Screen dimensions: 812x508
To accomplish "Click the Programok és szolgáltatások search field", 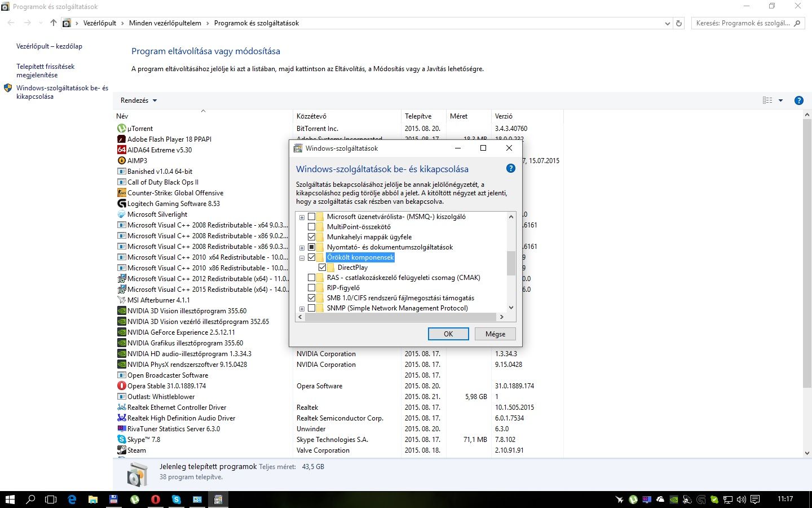I will pos(748,23).
